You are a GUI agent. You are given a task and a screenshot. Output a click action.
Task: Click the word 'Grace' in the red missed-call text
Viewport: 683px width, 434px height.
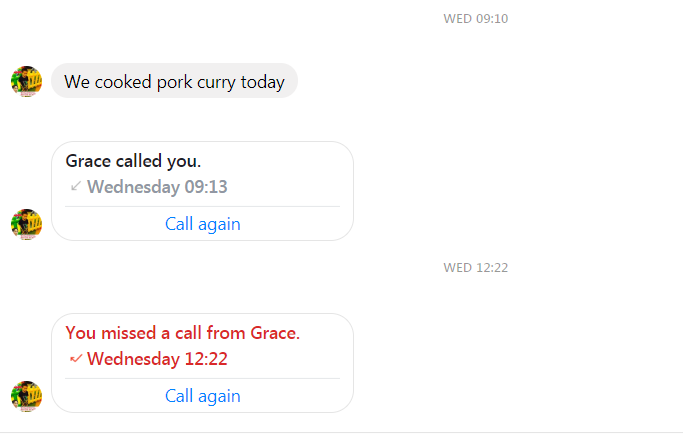[274, 333]
